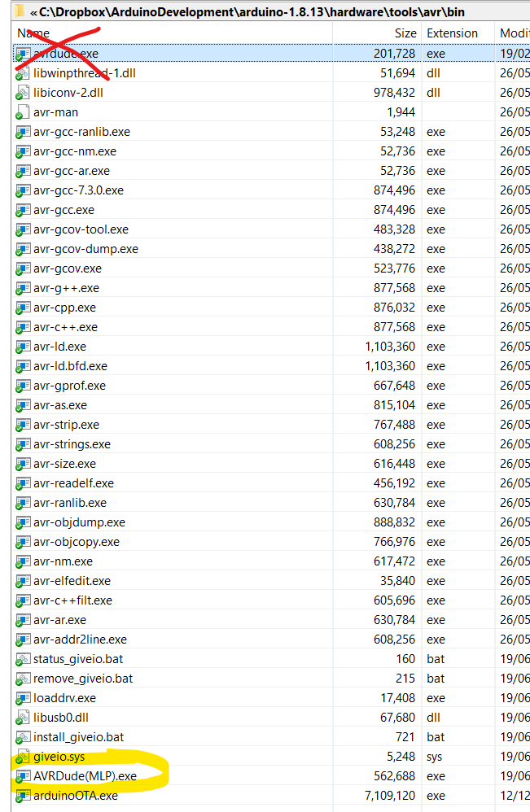This screenshot has height=812, width=530.
Task: Click the install_giveio.bat icon
Action: 22,737
